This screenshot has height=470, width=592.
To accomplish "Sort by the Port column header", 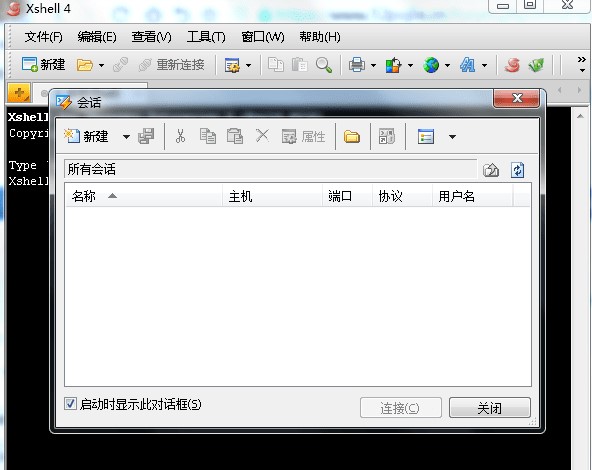I will pyautogui.click(x=347, y=196).
